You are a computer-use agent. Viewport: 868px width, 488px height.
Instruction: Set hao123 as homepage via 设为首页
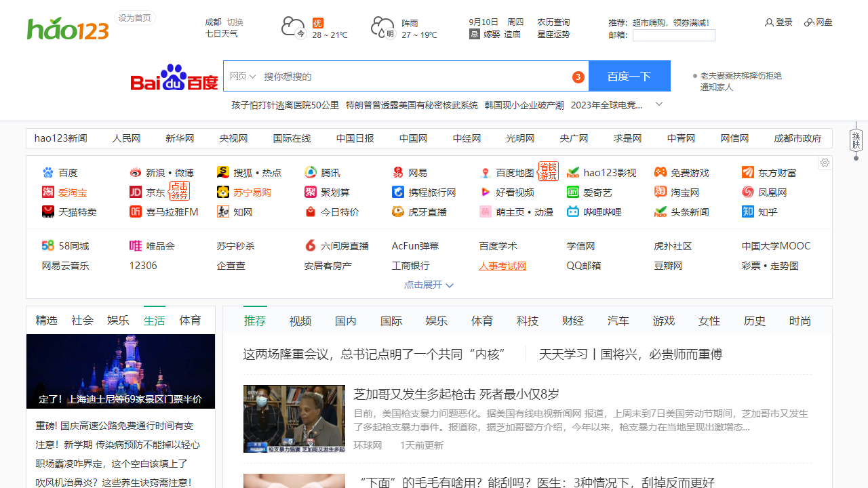pyautogui.click(x=134, y=18)
